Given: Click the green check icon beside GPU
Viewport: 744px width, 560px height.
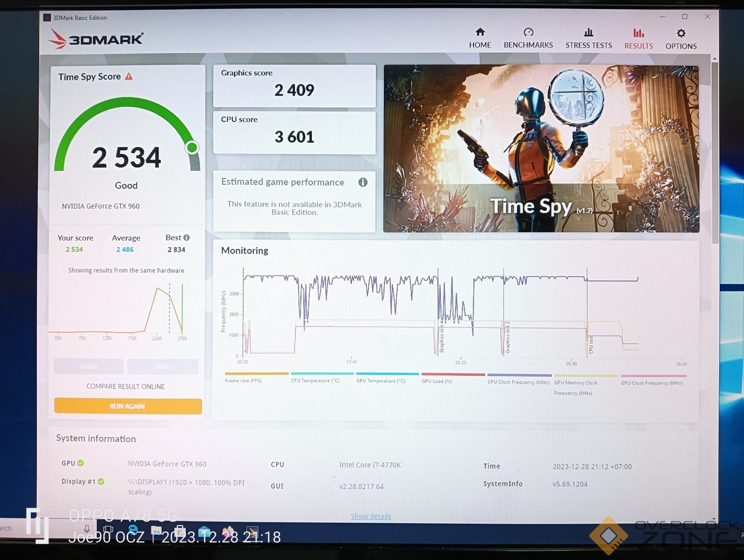Looking at the screenshot, I should click(x=81, y=463).
